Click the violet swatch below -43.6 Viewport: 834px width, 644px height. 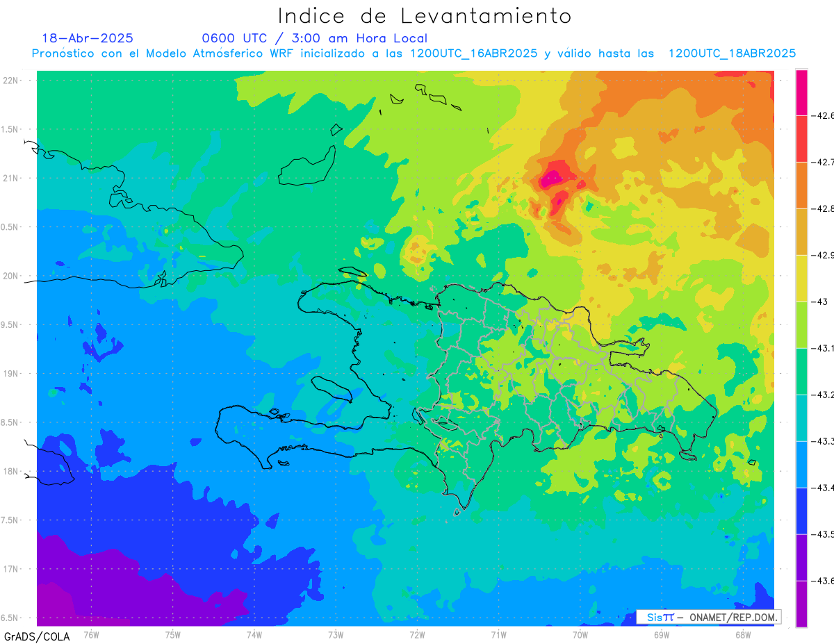[x=801, y=604]
